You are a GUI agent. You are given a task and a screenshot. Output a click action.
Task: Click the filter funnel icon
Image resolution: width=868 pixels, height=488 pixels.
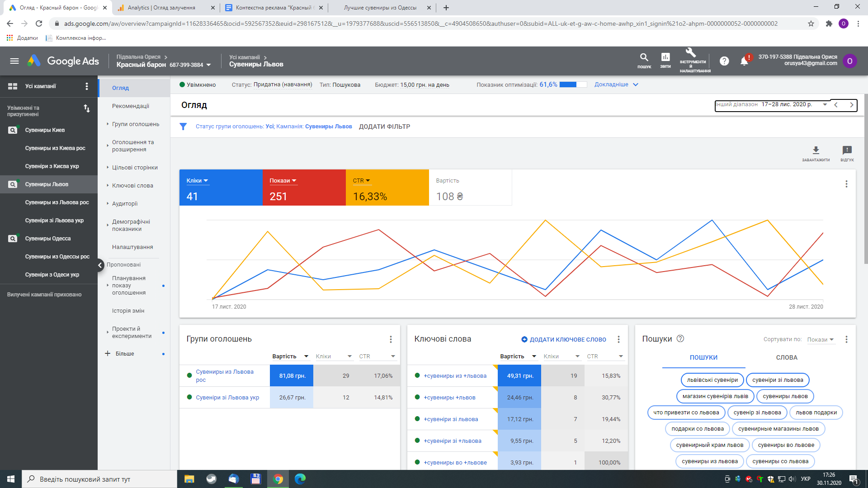click(183, 127)
